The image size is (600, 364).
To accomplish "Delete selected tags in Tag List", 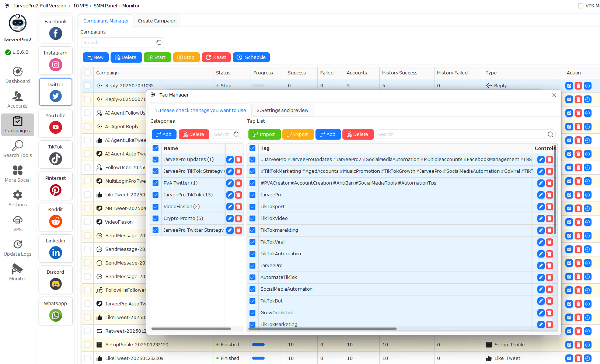I will click(x=357, y=134).
